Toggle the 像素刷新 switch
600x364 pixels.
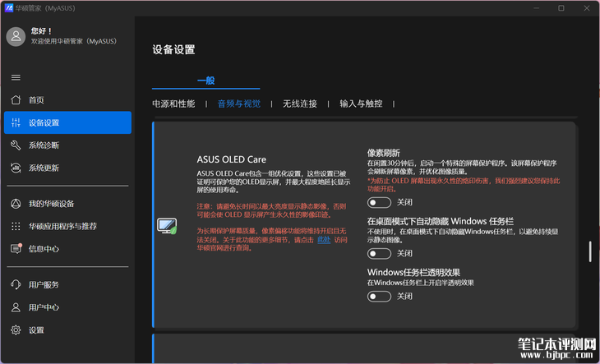coord(379,202)
